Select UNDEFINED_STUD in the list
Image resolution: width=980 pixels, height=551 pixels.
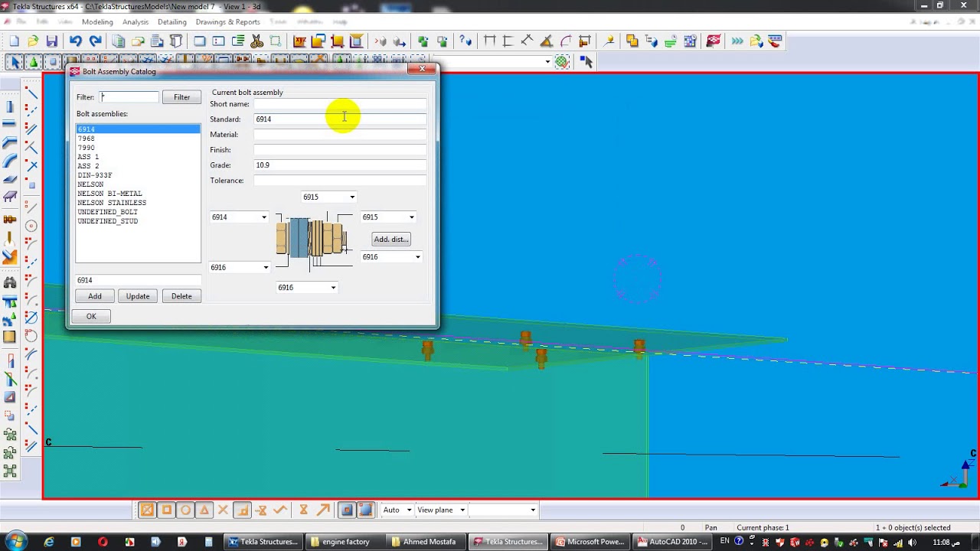coord(138,221)
